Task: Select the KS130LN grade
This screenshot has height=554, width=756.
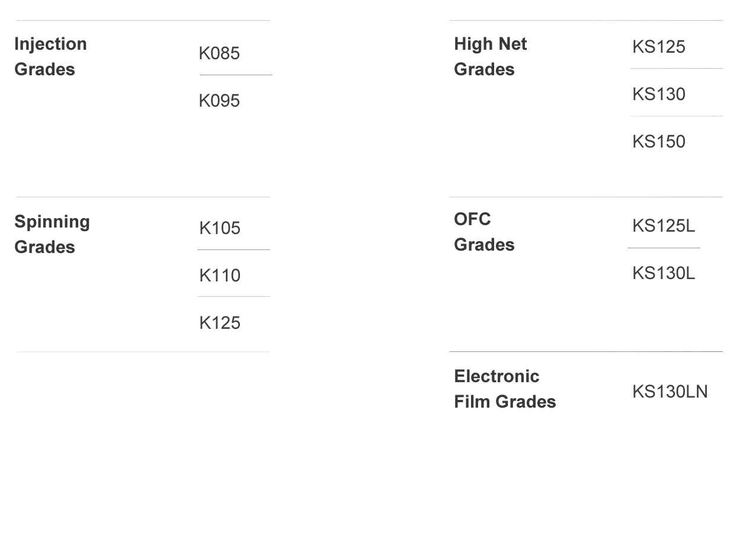Action: pos(669,392)
